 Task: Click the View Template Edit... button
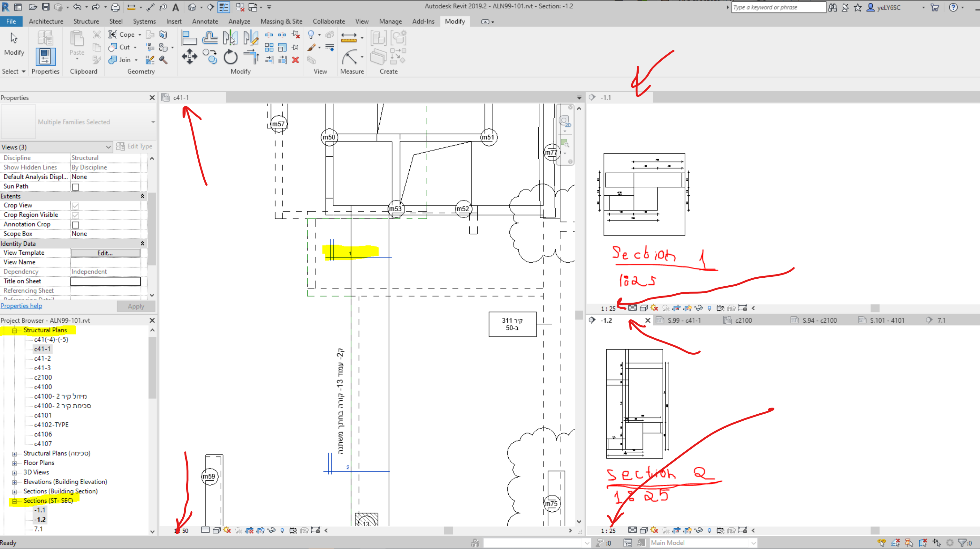click(x=105, y=253)
